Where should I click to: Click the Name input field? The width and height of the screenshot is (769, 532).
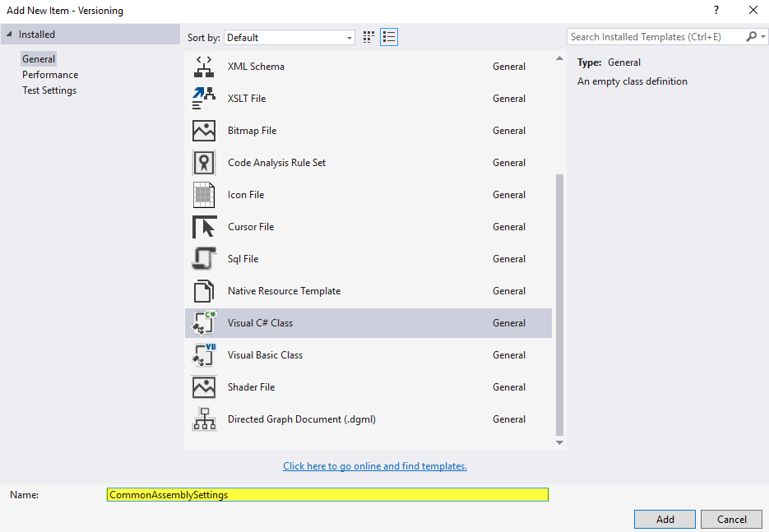(x=327, y=495)
